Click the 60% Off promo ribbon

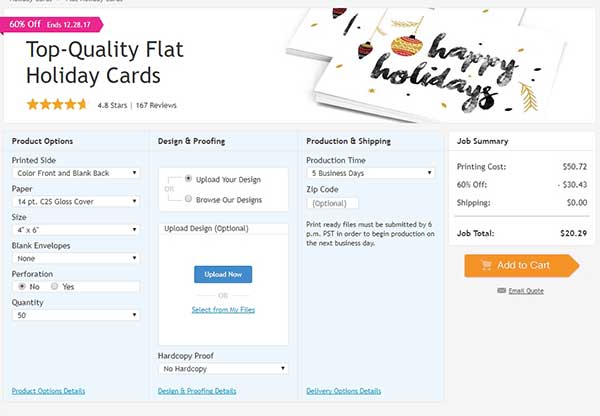[52, 24]
